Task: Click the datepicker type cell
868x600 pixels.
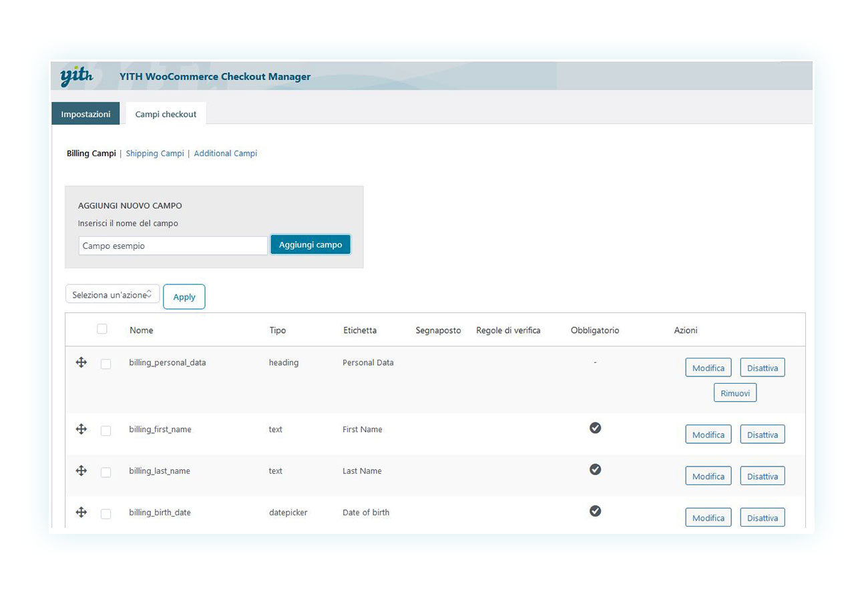Action: click(x=288, y=512)
